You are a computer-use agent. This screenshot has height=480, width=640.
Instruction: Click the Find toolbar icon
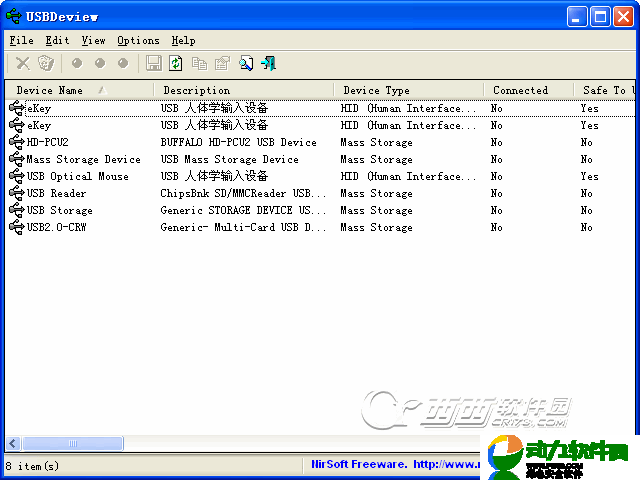pyautogui.click(x=246, y=64)
